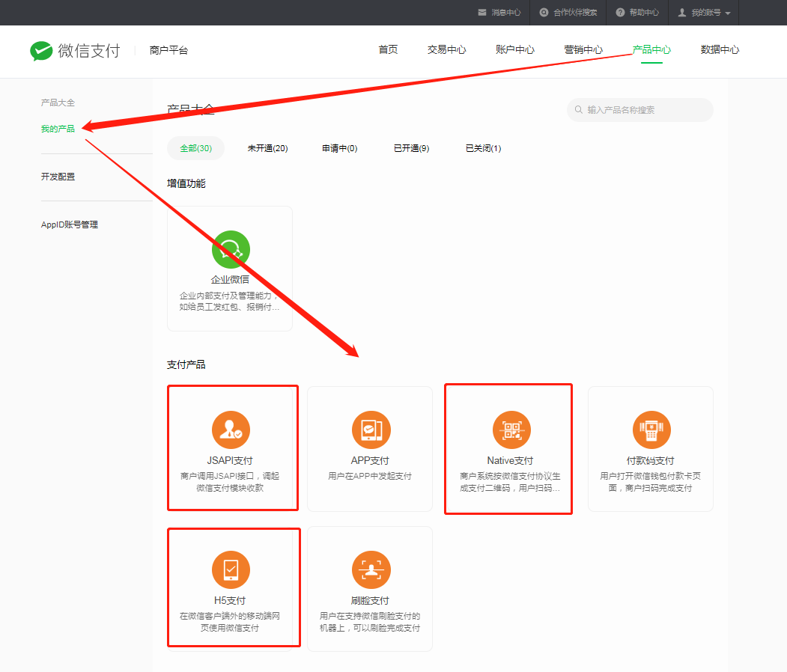This screenshot has height=672, width=787.
Task: Open 我的产品 in the left sidebar
Action: [58, 129]
